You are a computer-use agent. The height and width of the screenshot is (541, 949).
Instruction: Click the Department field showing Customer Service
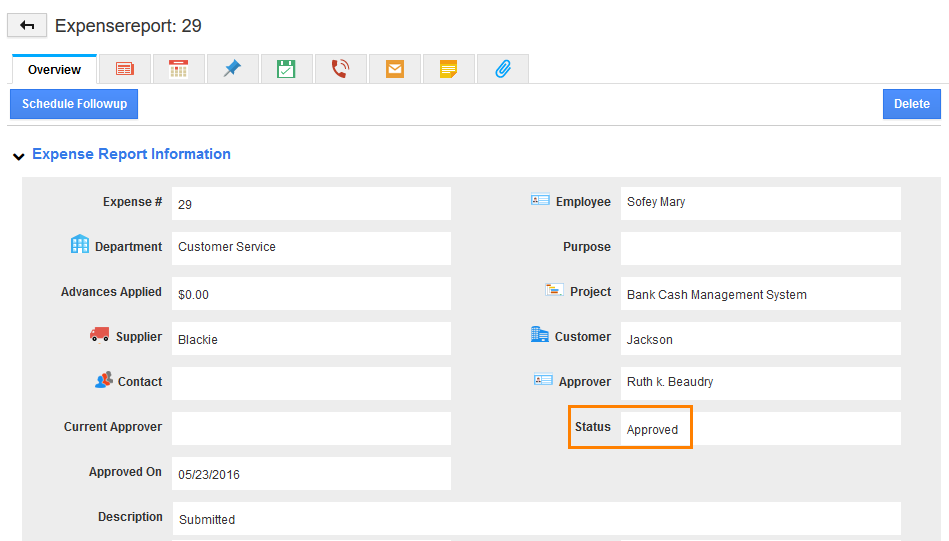[x=310, y=247]
